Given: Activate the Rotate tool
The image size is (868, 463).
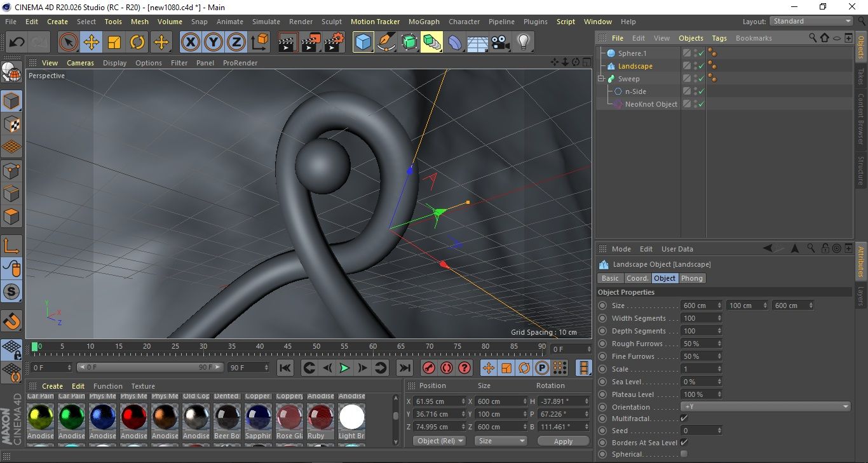Looking at the screenshot, I should point(137,43).
